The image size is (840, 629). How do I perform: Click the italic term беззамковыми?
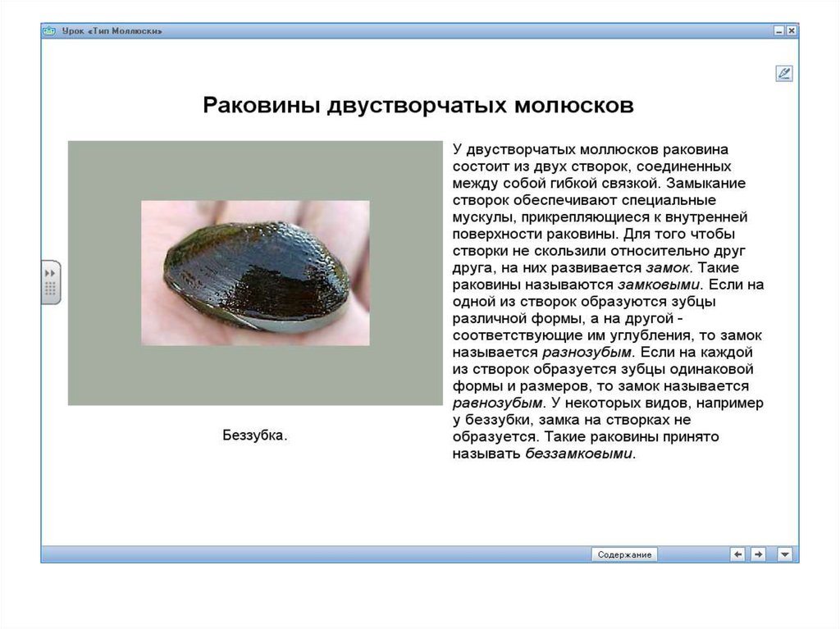click(x=579, y=454)
